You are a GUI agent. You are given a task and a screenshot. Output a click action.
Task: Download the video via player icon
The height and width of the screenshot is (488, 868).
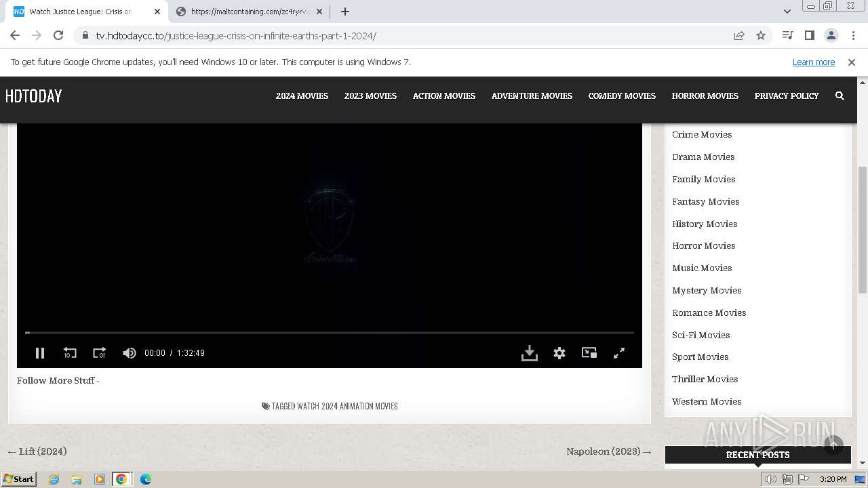[x=530, y=353]
